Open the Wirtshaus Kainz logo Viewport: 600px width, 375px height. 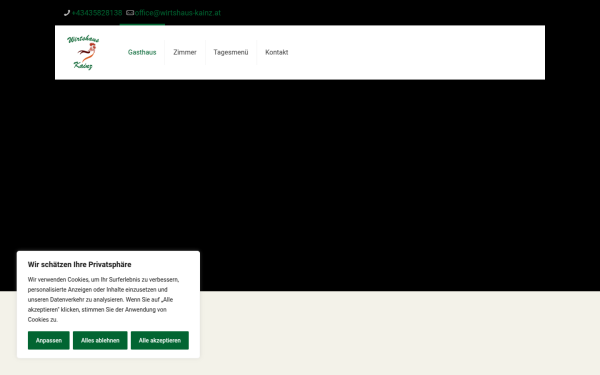pos(83,52)
